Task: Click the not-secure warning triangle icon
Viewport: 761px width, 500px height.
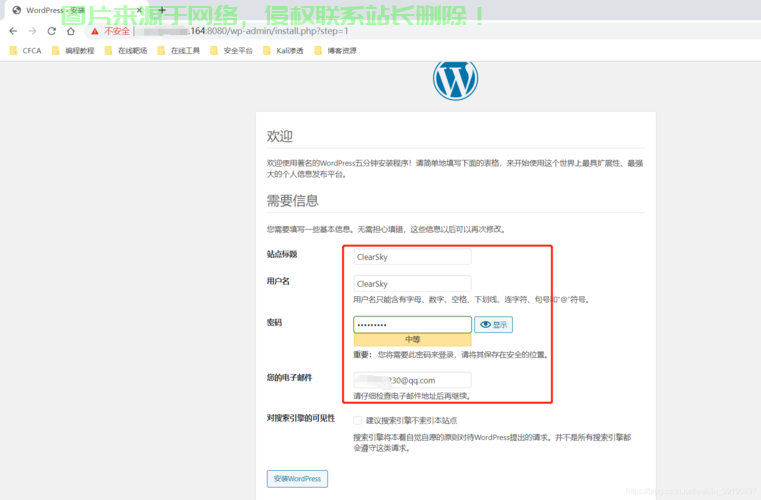Action: [x=95, y=32]
